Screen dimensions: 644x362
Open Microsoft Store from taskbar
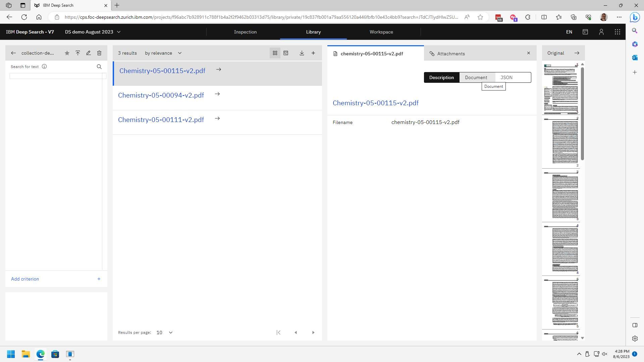tap(55, 354)
